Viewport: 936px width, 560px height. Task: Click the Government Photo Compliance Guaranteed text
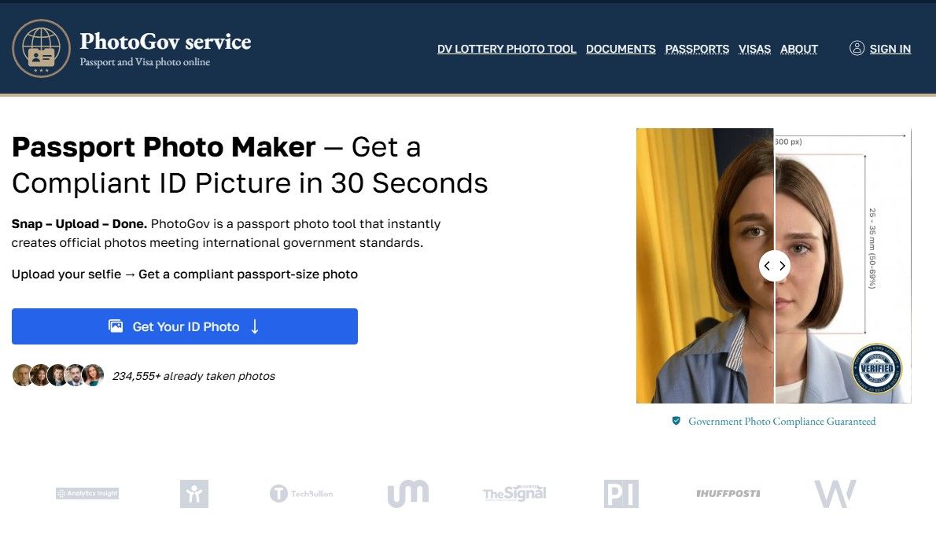tap(781, 421)
